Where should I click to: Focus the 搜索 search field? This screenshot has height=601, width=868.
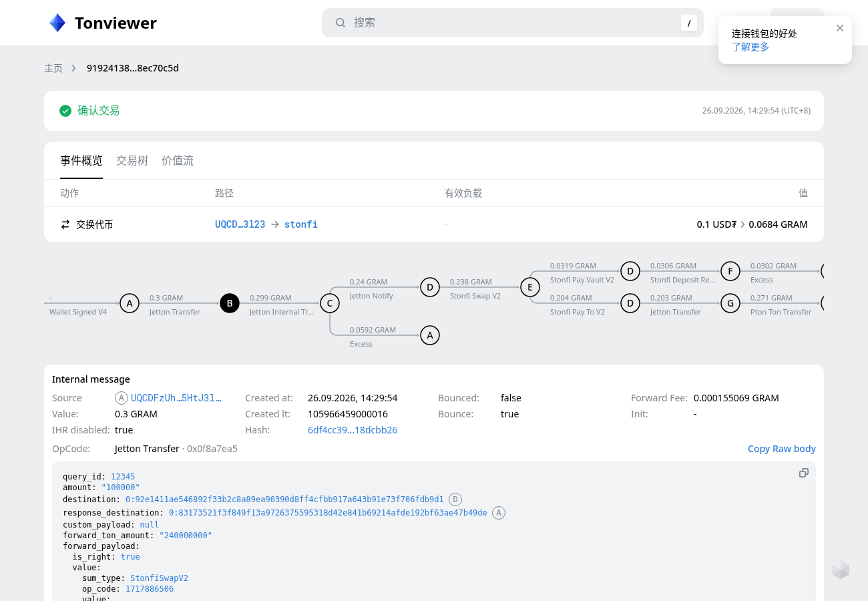[513, 23]
